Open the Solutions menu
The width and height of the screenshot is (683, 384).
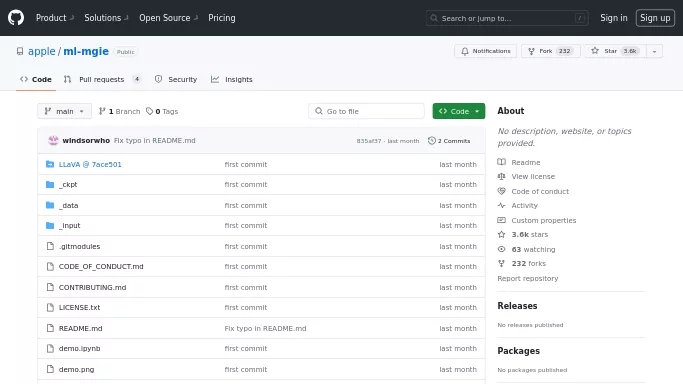(106, 18)
